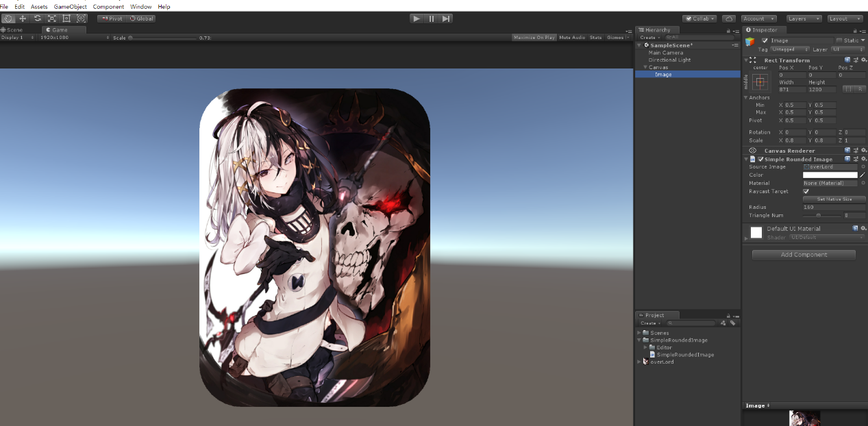The image size is (868, 426).
Task: Open the Tag dropdown
Action: [x=790, y=49]
